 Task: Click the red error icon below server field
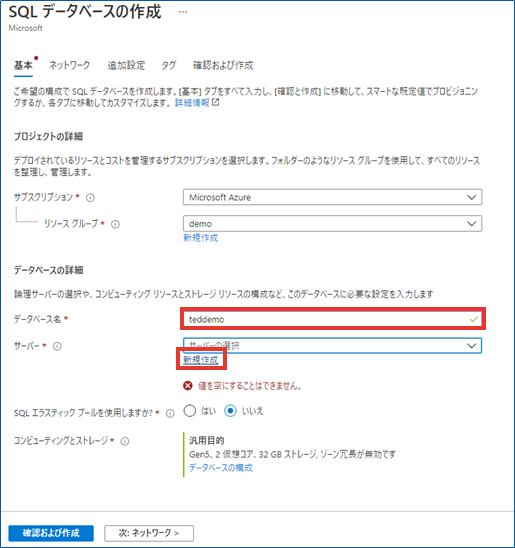(x=188, y=385)
